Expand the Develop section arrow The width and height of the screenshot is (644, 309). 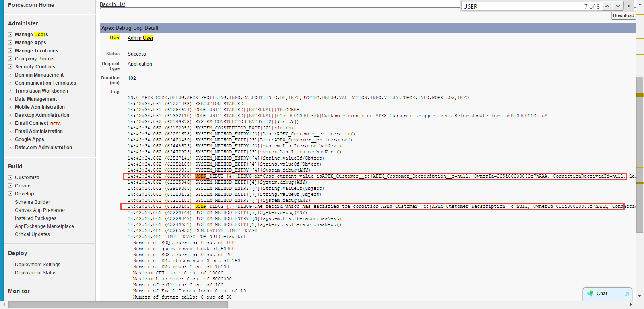click(10, 194)
